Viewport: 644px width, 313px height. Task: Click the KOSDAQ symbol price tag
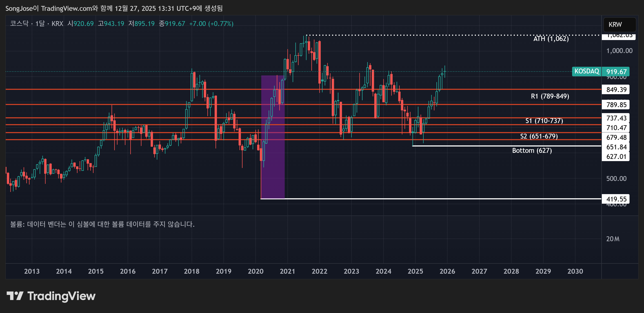tap(586, 71)
